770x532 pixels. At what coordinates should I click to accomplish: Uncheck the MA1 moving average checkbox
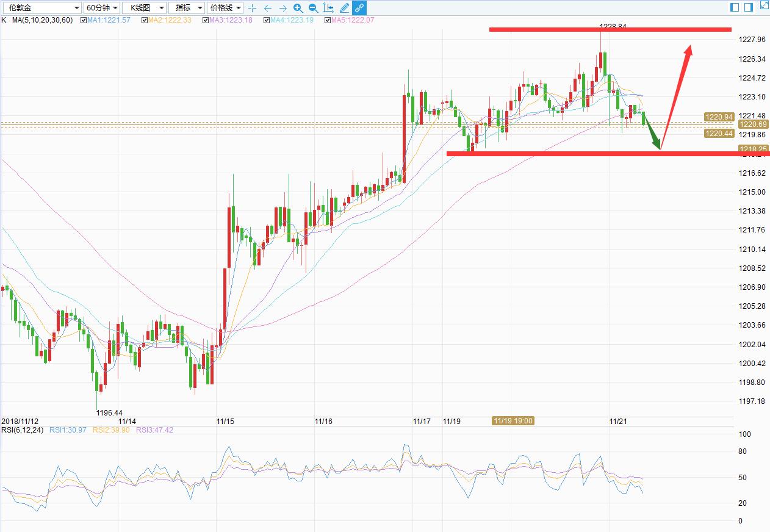84,20
